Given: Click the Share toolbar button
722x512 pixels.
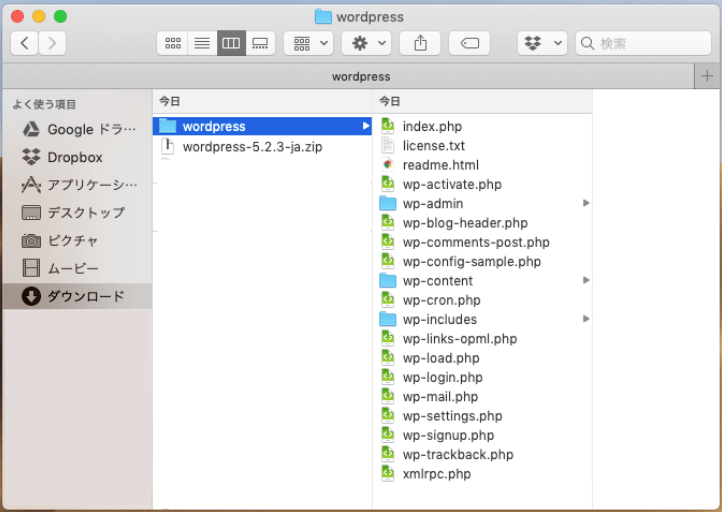Looking at the screenshot, I should tap(420, 43).
